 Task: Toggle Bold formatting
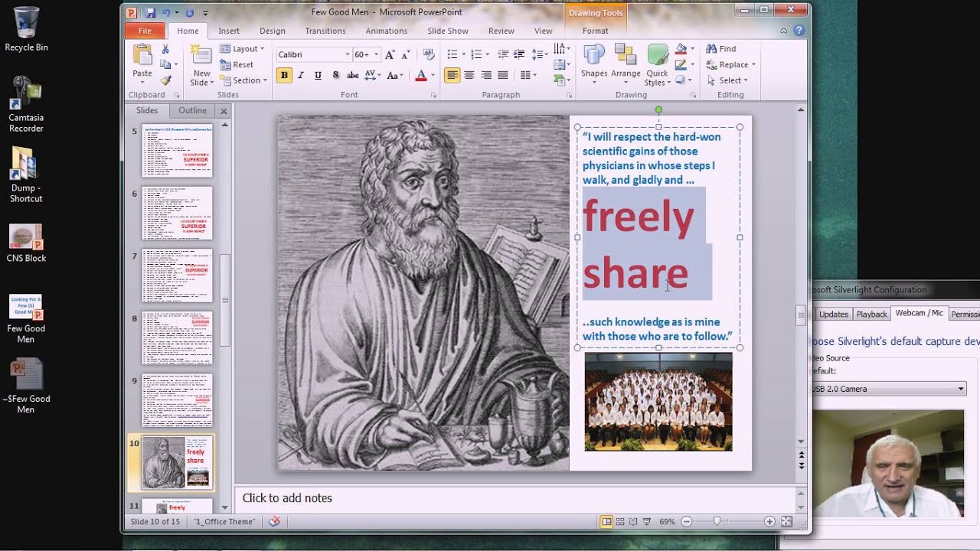tap(284, 75)
